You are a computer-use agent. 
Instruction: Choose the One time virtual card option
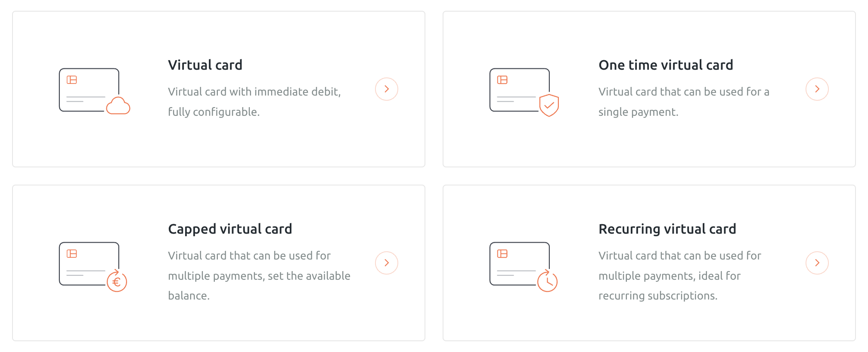(x=649, y=89)
